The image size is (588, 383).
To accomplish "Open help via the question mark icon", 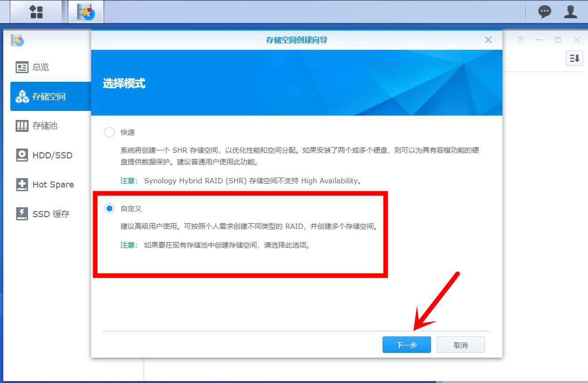I will click(x=520, y=40).
